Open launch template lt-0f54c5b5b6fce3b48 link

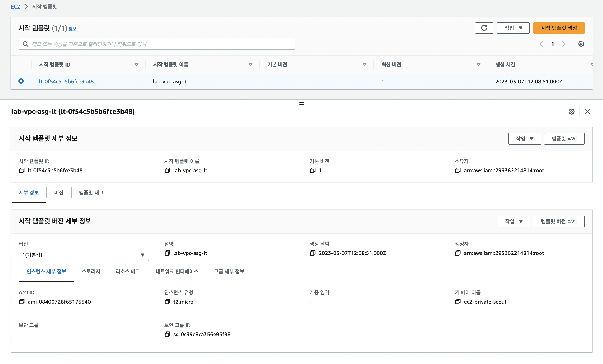tap(66, 81)
